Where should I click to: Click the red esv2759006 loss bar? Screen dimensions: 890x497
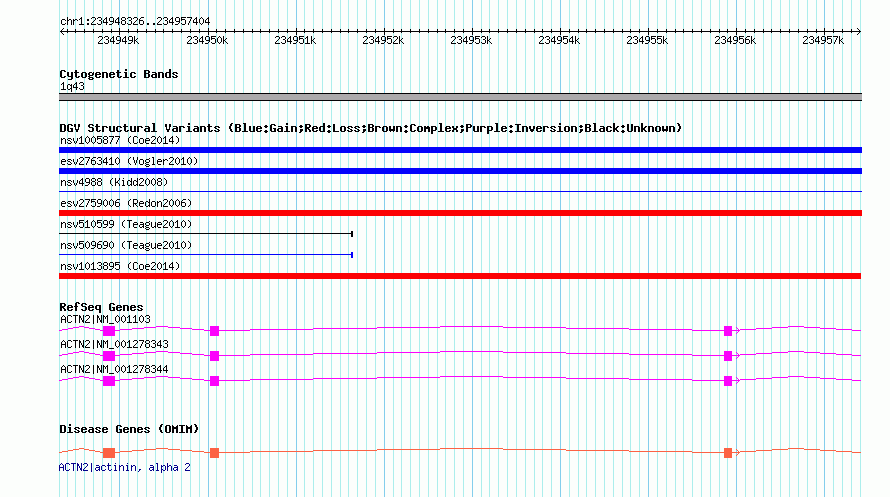[x=460, y=213]
